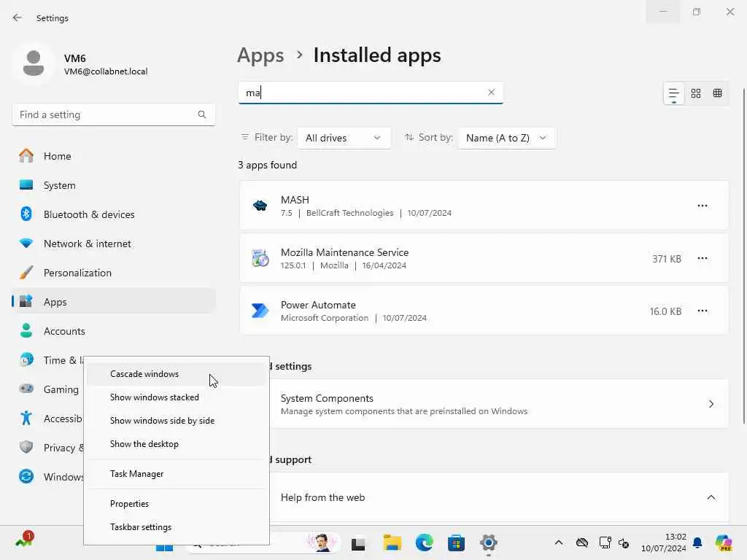Click the taskbar clock showing 13:02
This screenshot has height=560, width=747.
tap(664, 542)
